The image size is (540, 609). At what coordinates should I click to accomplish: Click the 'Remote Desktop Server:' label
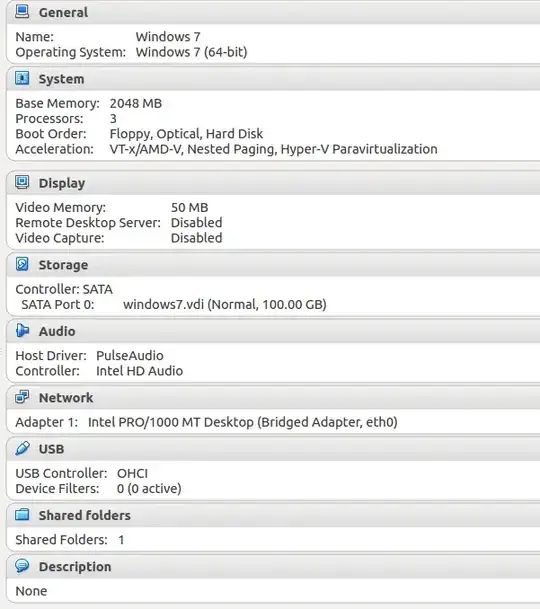pyautogui.click(x=88, y=223)
